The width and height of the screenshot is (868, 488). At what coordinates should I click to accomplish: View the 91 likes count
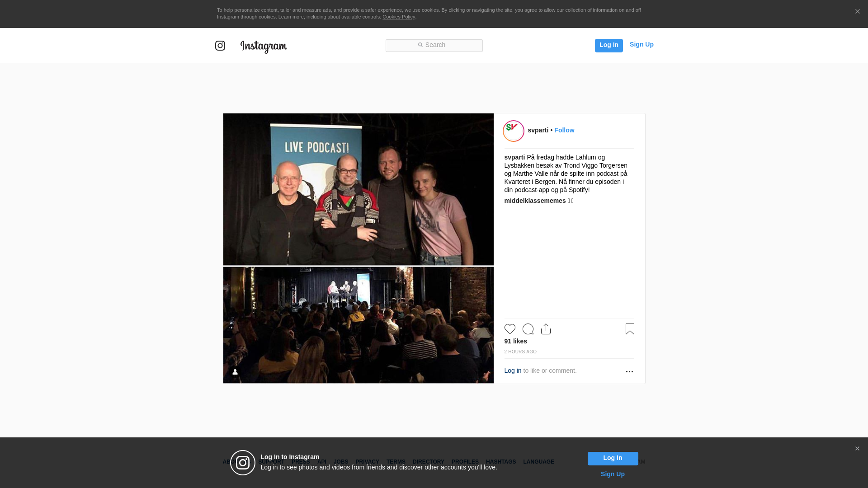[516, 341]
